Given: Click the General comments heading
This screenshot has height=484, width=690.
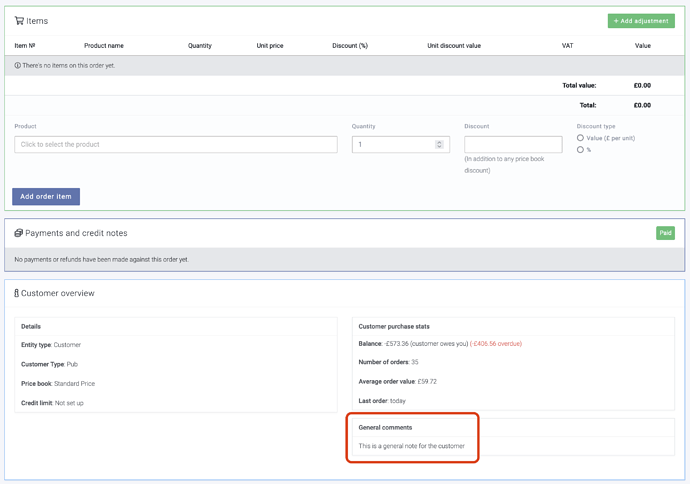Looking at the screenshot, I should [385, 427].
